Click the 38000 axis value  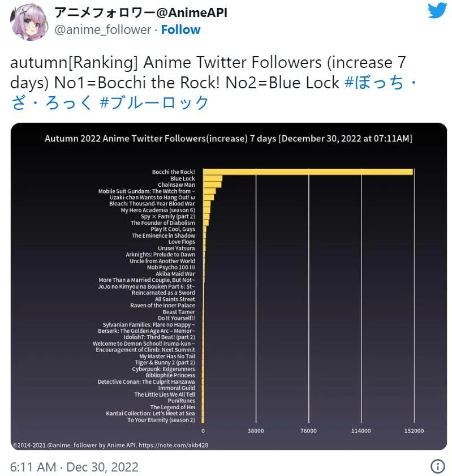tap(256, 431)
